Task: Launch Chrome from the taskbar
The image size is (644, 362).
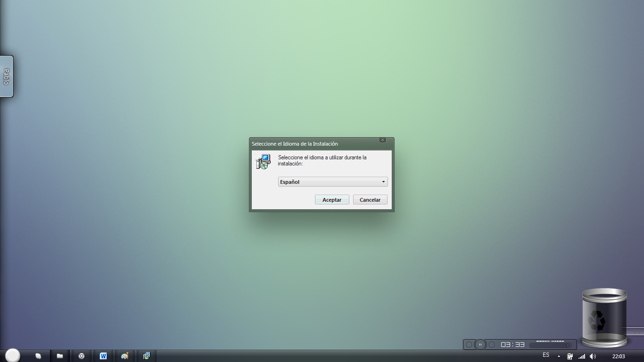Action: point(82,356)
